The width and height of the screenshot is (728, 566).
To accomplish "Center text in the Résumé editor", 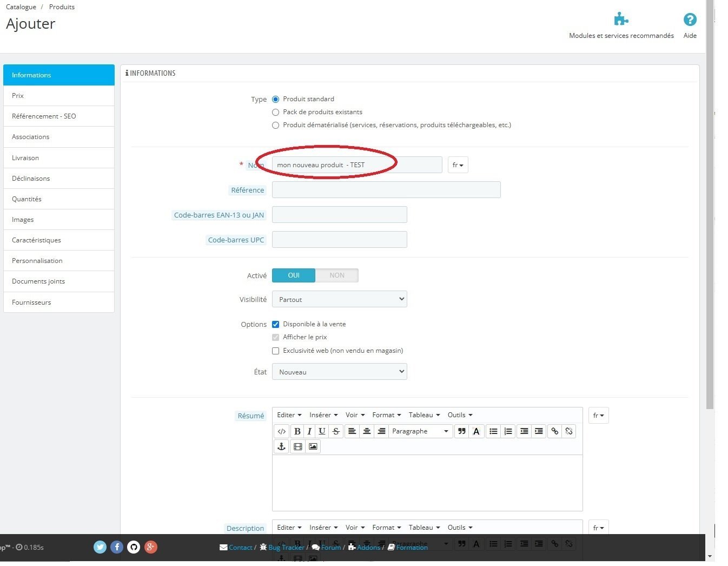I will [x=367, y=431].
